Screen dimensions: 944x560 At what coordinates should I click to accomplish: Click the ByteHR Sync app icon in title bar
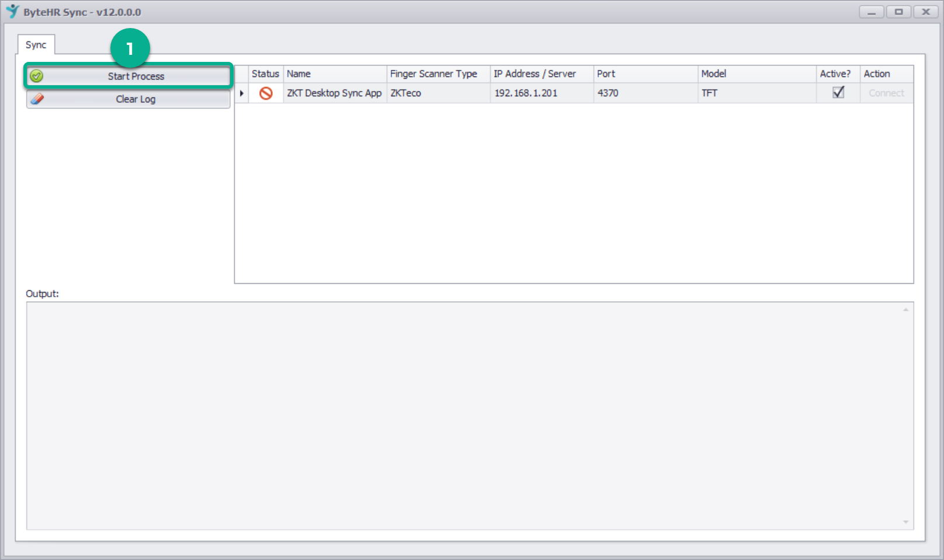[12, 11]
